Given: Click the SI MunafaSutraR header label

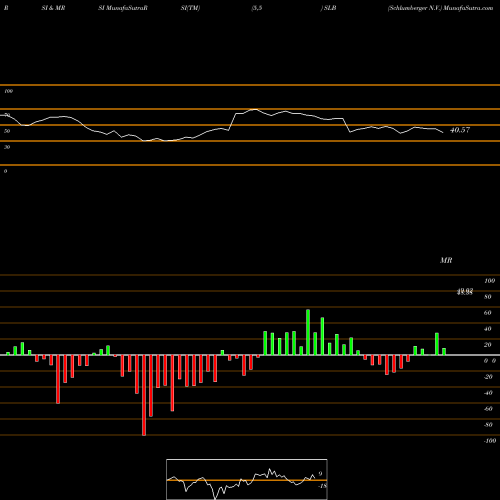Looking at the screenshot, I should tap(123, 8).
